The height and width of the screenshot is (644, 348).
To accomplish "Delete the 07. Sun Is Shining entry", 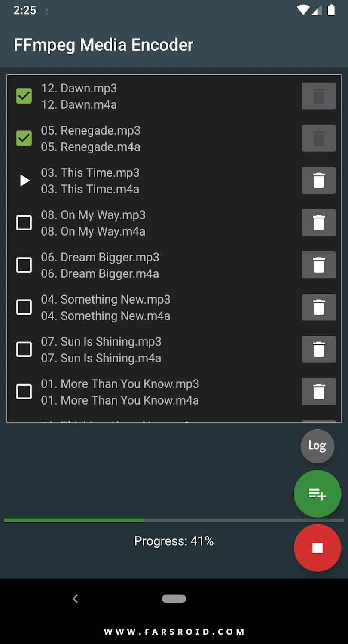I will coord(318,349).
